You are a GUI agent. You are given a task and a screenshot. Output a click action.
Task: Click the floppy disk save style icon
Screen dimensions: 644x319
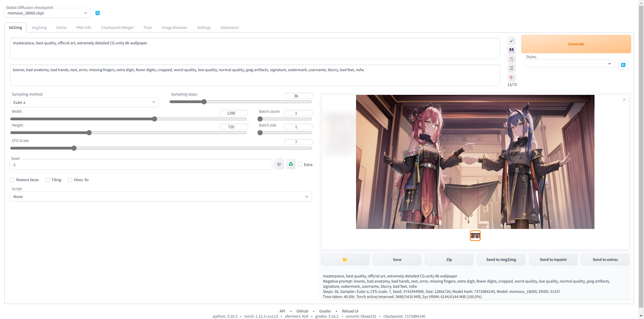pyautogui.click(x=512, y=50)
